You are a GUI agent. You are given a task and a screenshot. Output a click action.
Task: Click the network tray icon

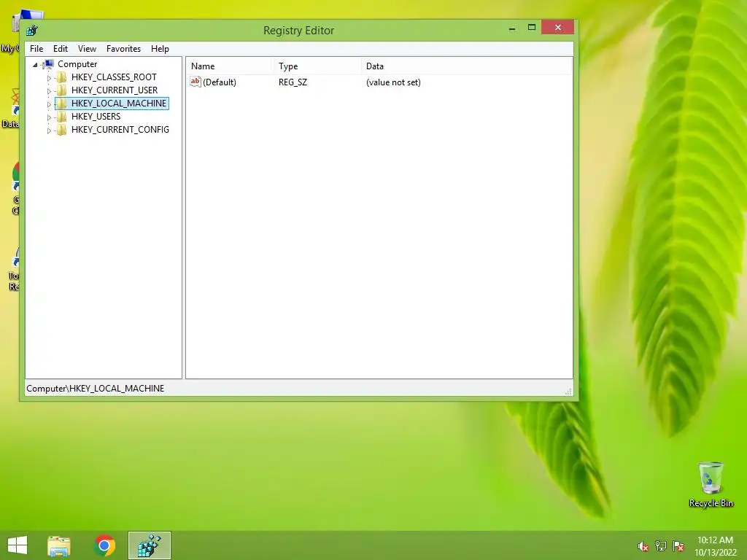[x=661, y=546]
